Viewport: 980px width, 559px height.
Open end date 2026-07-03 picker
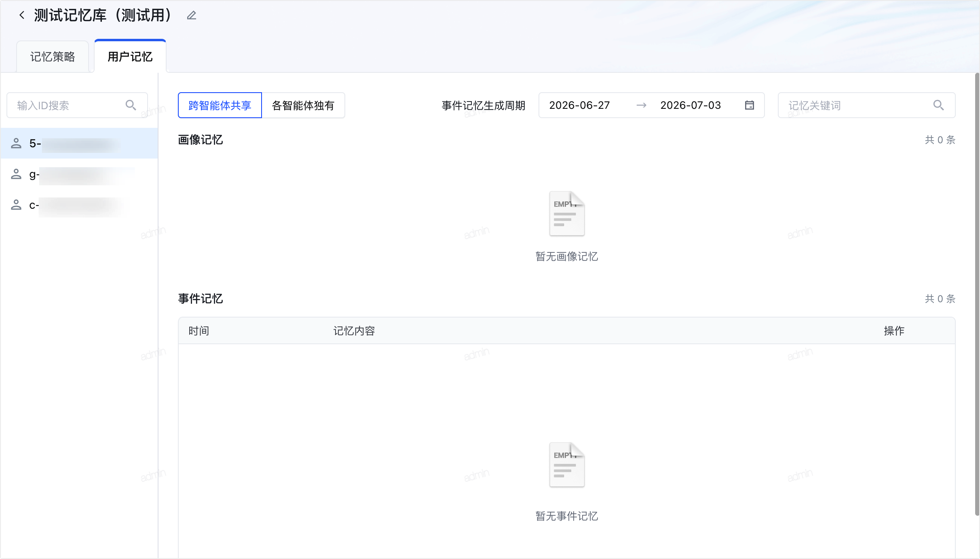(691, 105)
